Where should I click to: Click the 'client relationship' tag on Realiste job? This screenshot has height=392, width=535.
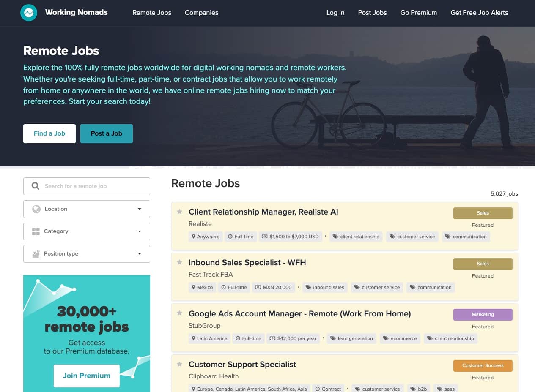(x=356, y=237)
